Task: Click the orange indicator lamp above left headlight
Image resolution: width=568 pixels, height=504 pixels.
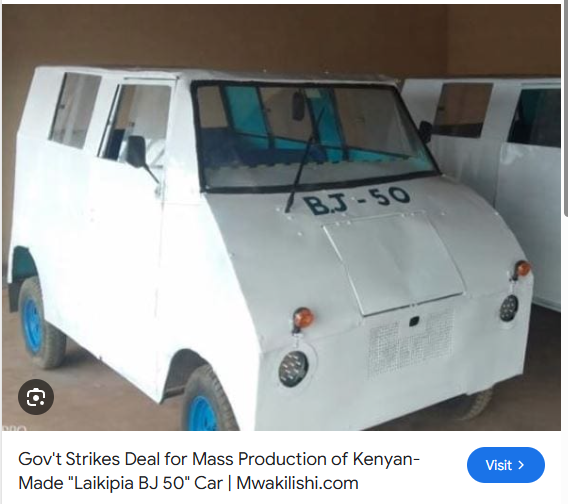Action: coord(303,318)
